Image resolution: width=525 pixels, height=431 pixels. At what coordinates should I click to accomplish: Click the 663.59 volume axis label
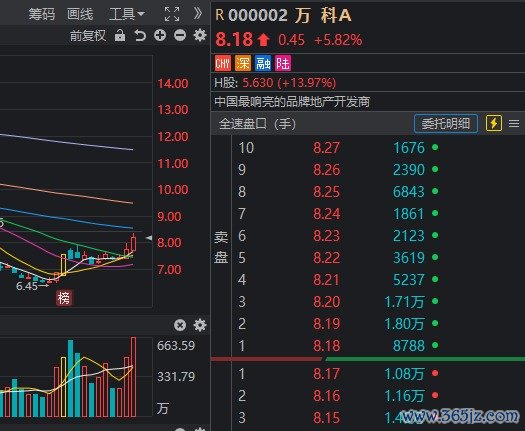click(x=176, y=346)
